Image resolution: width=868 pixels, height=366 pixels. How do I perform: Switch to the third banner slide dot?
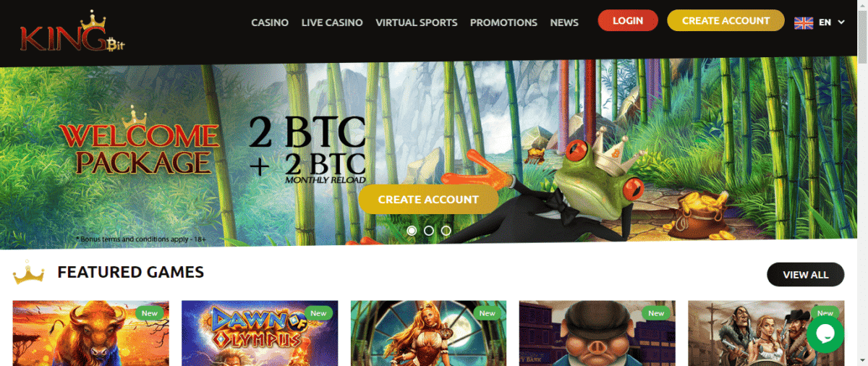coord(446,231)
